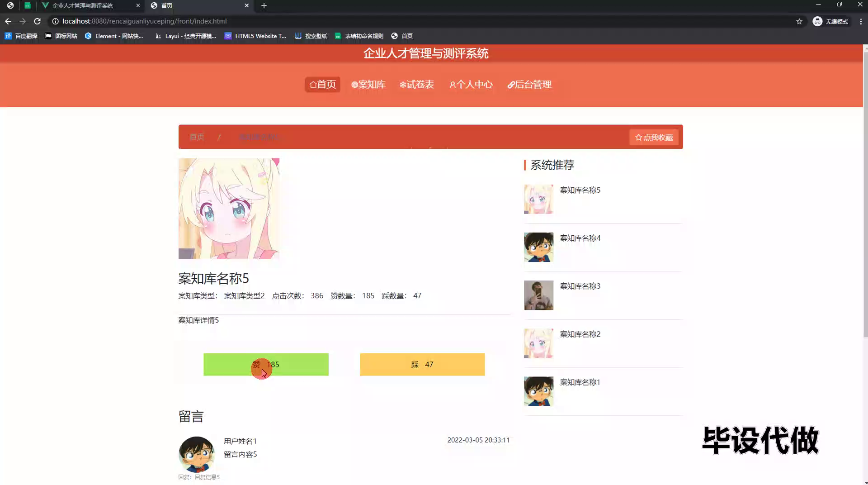Click the thumbnail beside 案知库名称1
The height and width of the screenshot is (485, 868).
[x=538, y=391]
